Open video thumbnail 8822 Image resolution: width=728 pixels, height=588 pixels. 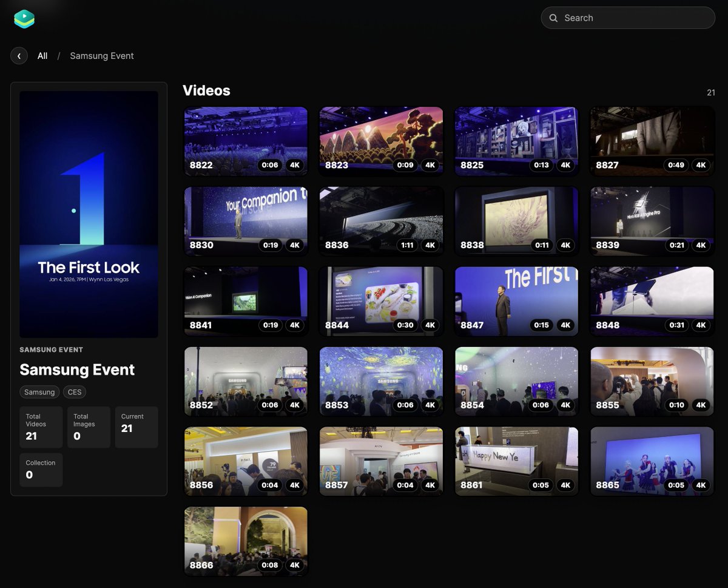246,141
